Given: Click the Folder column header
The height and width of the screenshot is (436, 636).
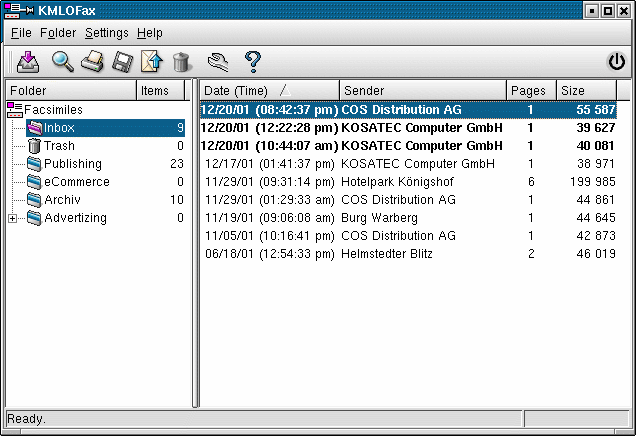Looking at the screenshot, I should (71, 90).
